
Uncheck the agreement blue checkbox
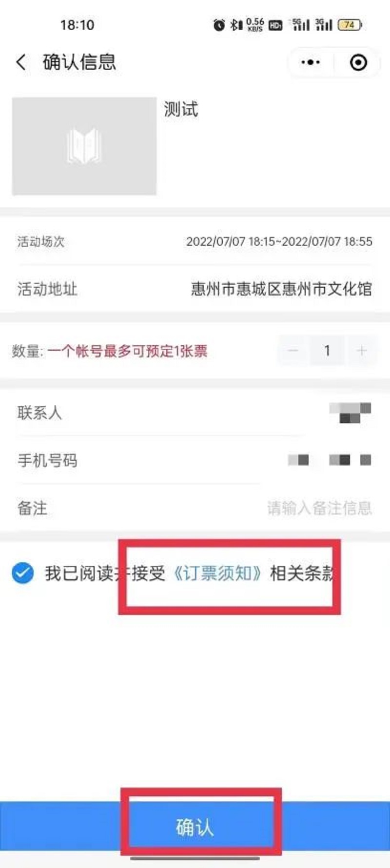click(x=23, y=573)
